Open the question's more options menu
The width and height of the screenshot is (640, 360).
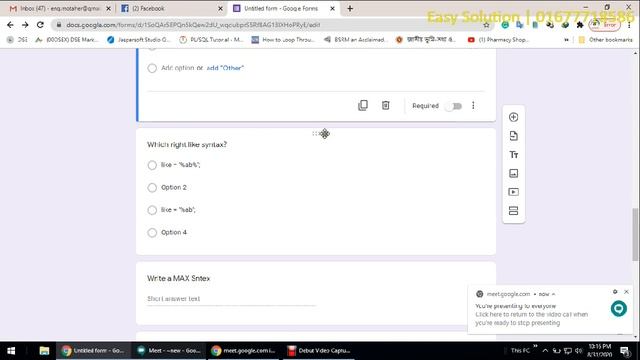click(473, 106)
